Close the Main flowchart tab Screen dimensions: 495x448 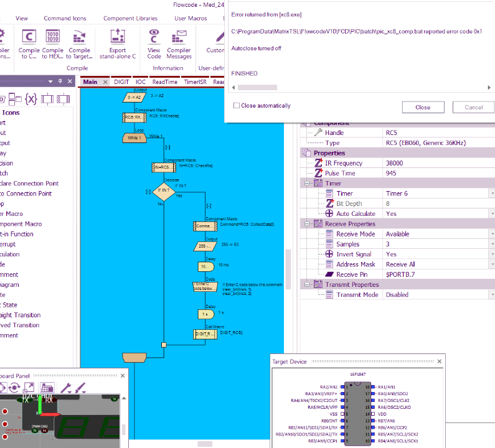[105, 82]
